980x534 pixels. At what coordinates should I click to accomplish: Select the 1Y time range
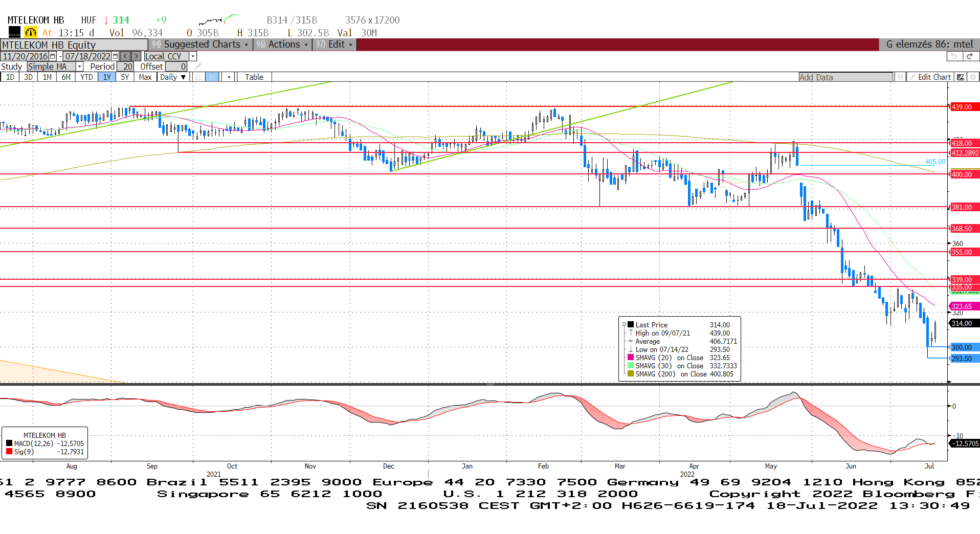pyautogui.click(x=106, y=77)
